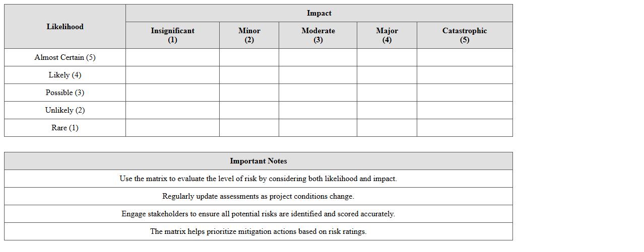Click the Impact header cell
644x252 pixels.
tap(319, 13)
